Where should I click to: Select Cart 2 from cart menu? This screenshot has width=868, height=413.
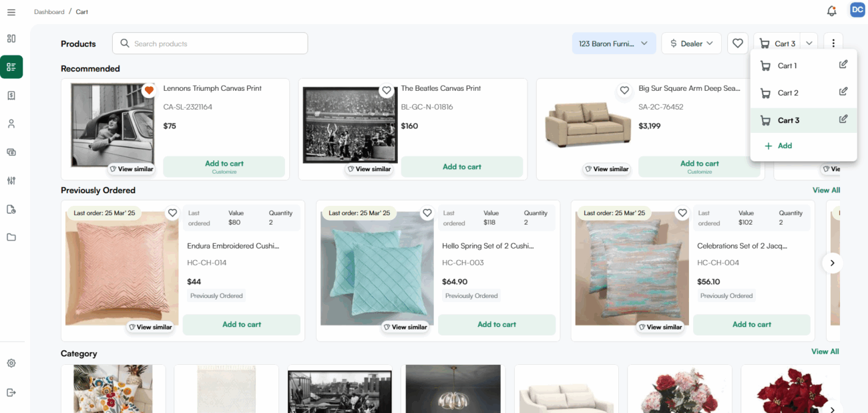pyautogui.click(x=788, y=93)
